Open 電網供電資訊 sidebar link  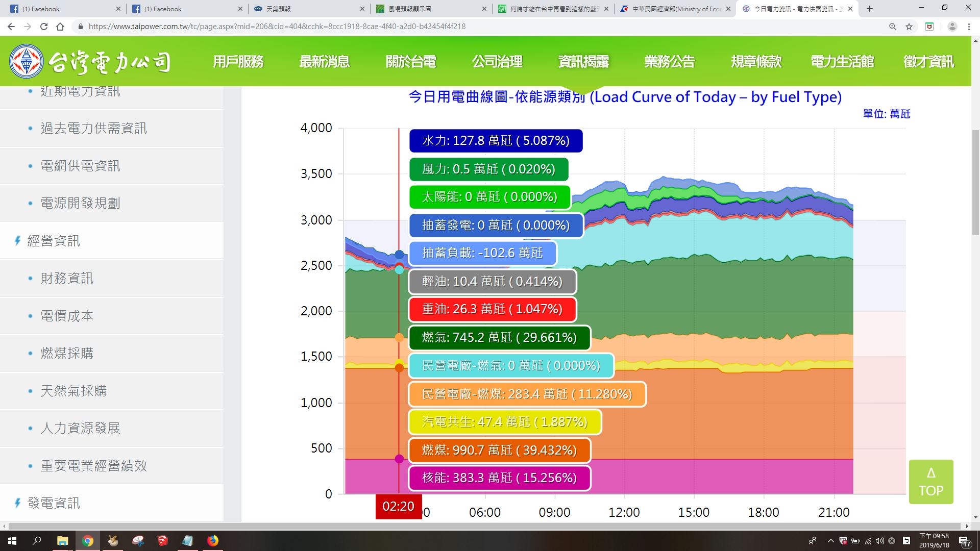(81, 166)
